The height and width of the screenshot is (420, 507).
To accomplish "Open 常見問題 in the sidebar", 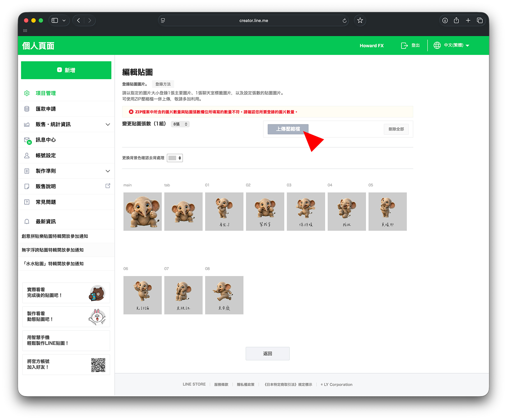I will tap(46, 202).
